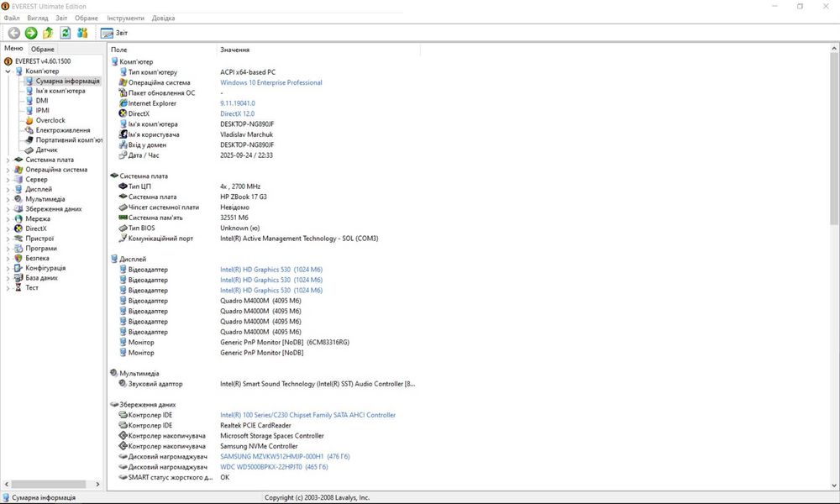
Task: Open the 9.11.19041.0 version link
Action: point(238,103)
